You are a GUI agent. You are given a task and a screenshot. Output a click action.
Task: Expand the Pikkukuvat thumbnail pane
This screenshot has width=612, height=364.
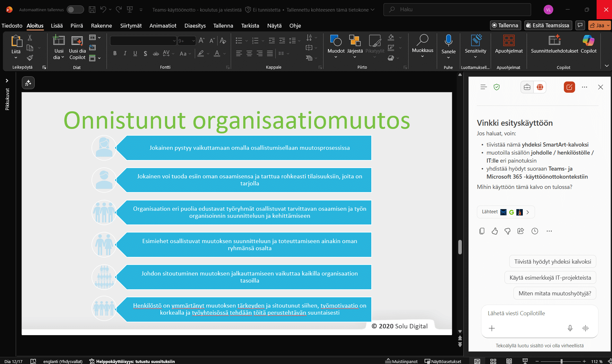7,81
